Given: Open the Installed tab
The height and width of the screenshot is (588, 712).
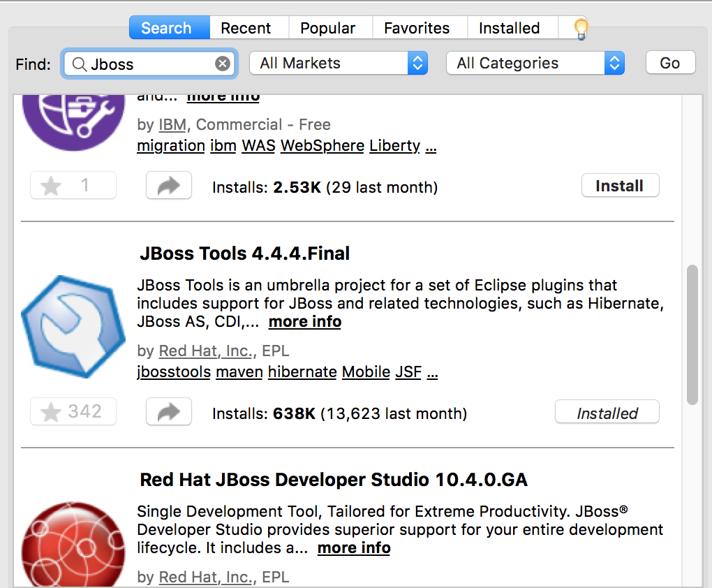Looking at the screenshot, I should (509, 28).
